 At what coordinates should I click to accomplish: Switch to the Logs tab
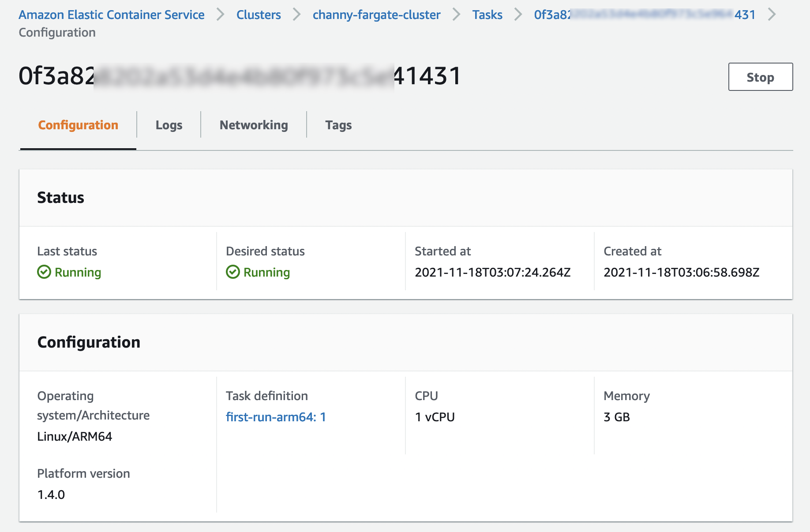coord(169,125)
